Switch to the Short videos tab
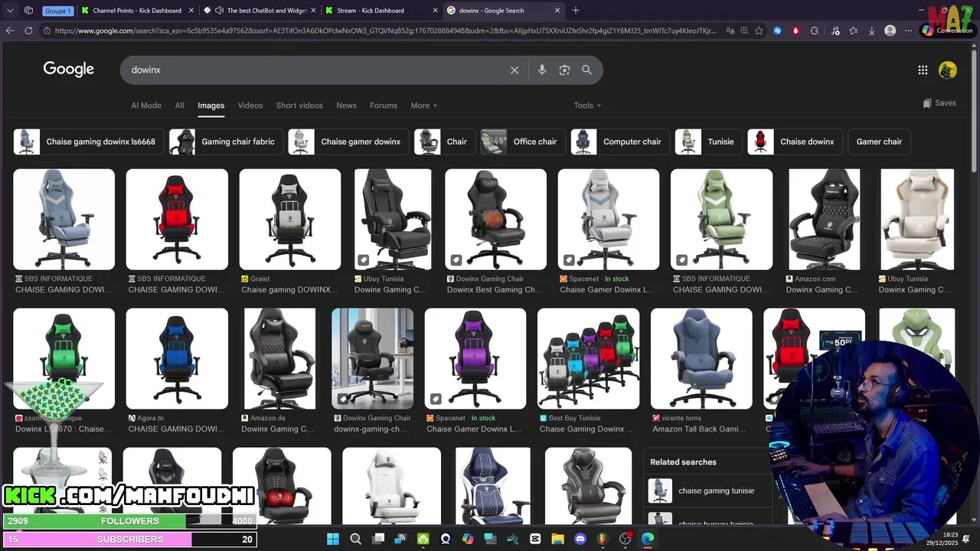980x551 pixels. coord(299,106)
